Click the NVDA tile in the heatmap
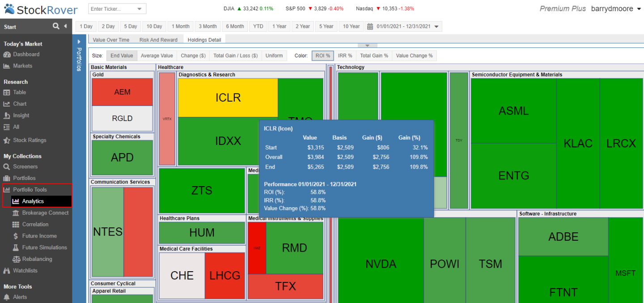644x303 pixels. 381,264
